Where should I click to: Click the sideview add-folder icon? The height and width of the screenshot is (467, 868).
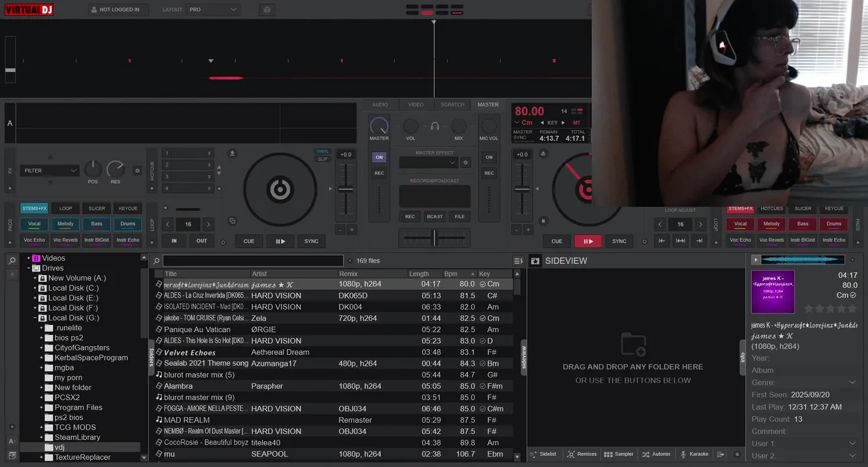[633, 344]
